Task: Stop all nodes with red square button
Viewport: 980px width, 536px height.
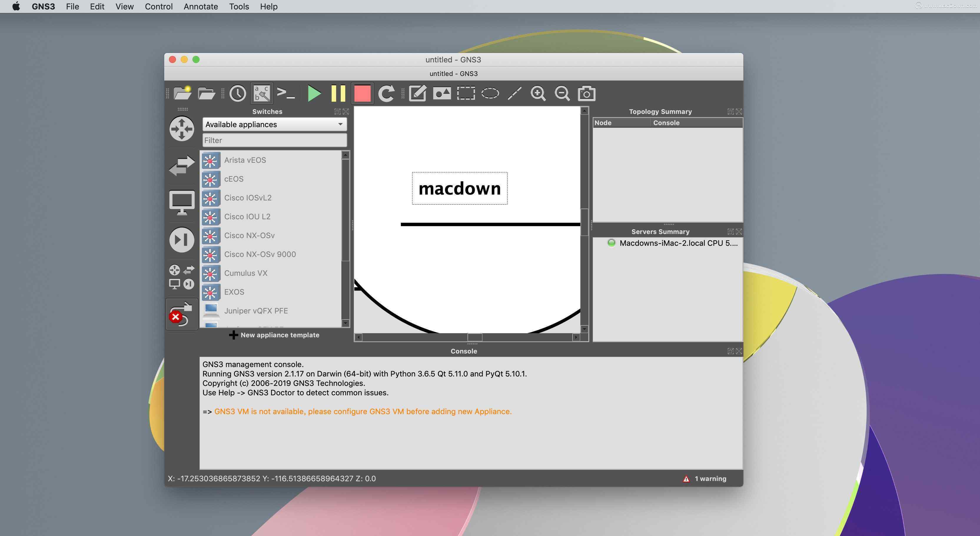Action: pos(362,93)
